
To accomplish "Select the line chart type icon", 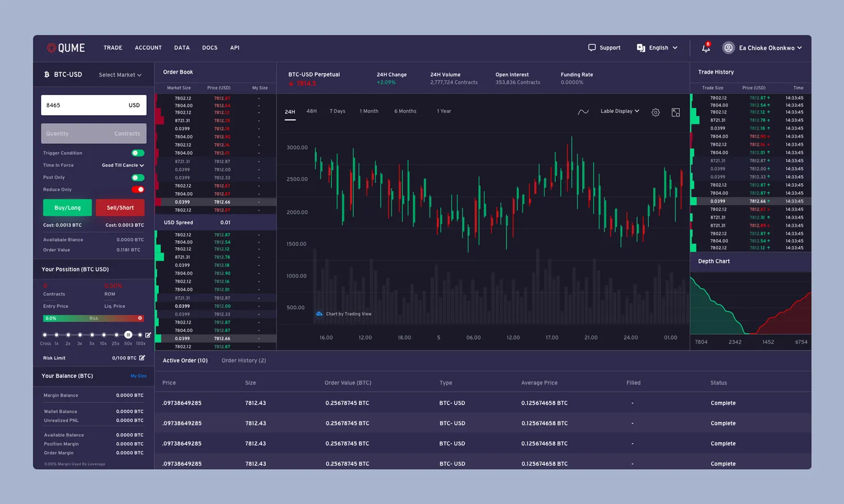I will (x=583, y=112).
